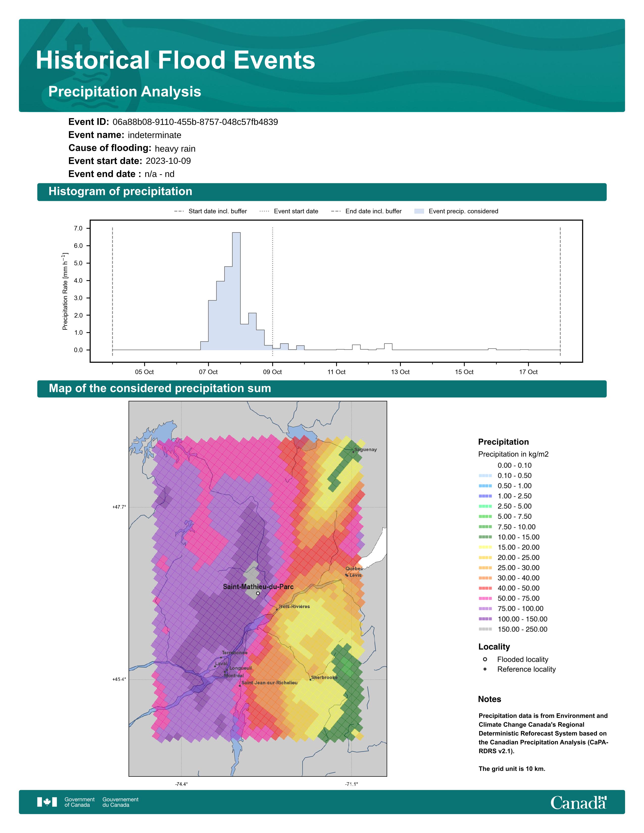Click the Flooded locality legend circle

[x=485, y=659]
